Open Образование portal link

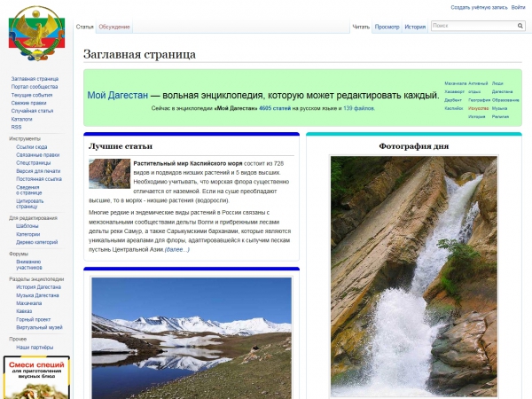tap(505, 100)
